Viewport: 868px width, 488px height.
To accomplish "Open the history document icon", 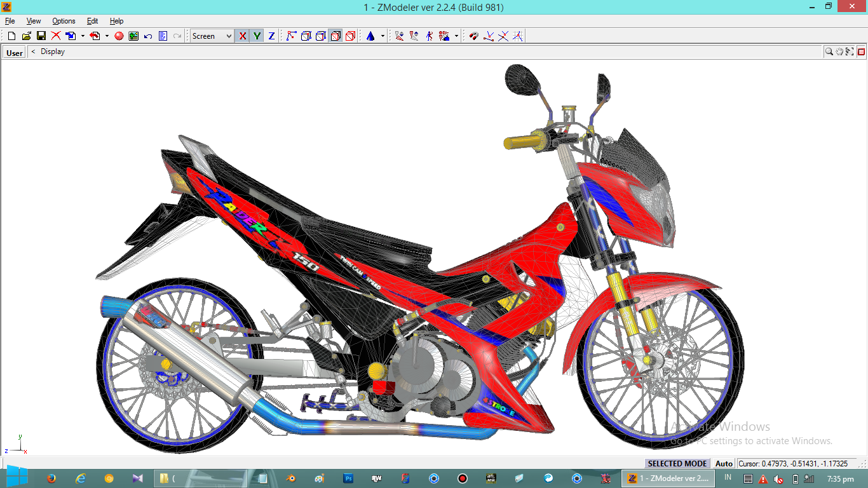I will tap(163, 36).
